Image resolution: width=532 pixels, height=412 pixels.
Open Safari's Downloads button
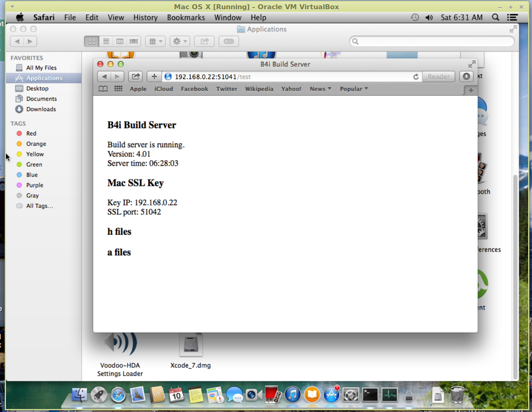[x=467, y=77]
